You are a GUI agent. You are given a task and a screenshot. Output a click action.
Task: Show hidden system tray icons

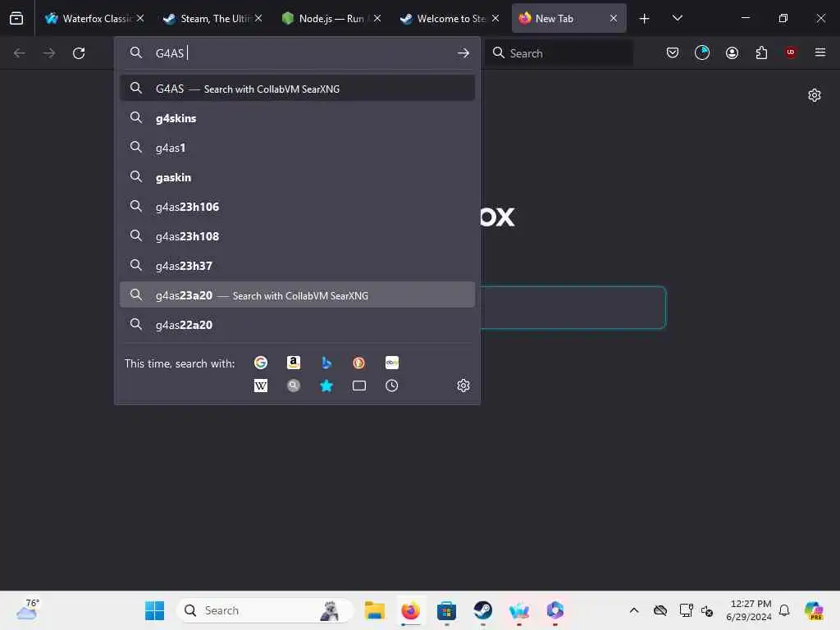pos(634,610)
